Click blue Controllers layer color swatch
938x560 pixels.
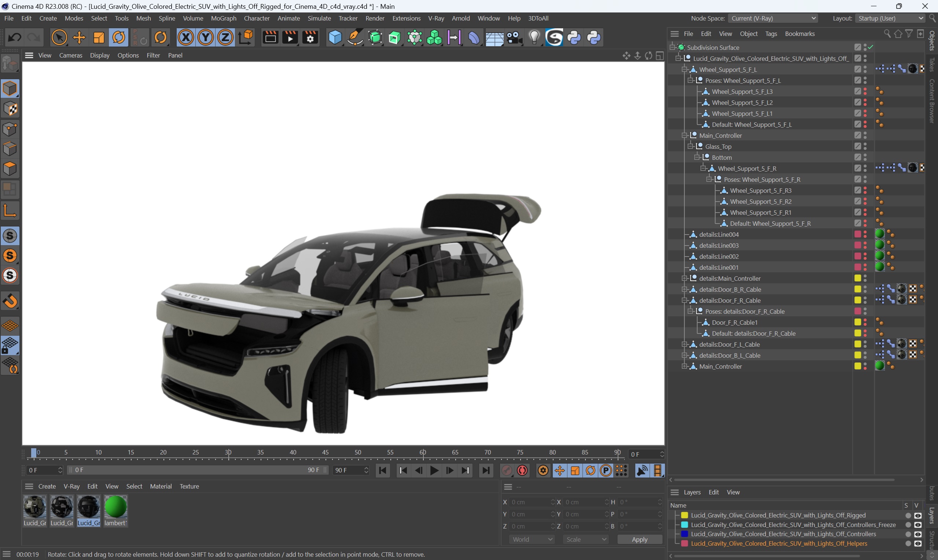tap(684, 534)
